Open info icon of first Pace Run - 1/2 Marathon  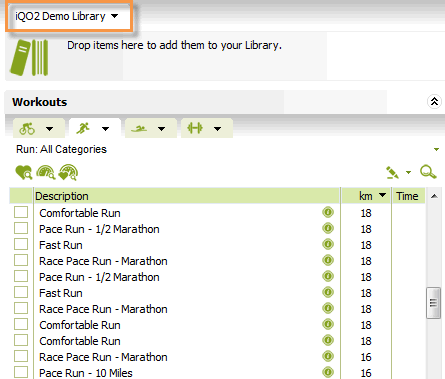pyautogui.click(x=328, y=228)
